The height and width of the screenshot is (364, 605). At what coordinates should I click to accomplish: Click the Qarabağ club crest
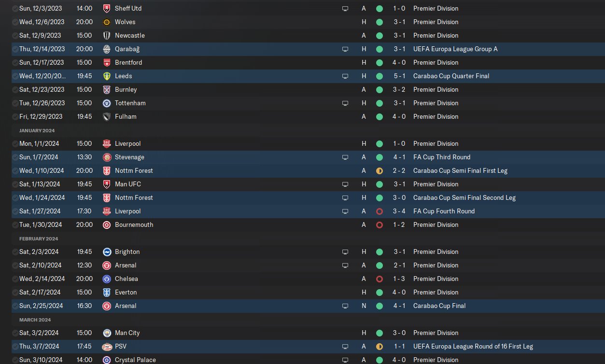click(107, 49)
